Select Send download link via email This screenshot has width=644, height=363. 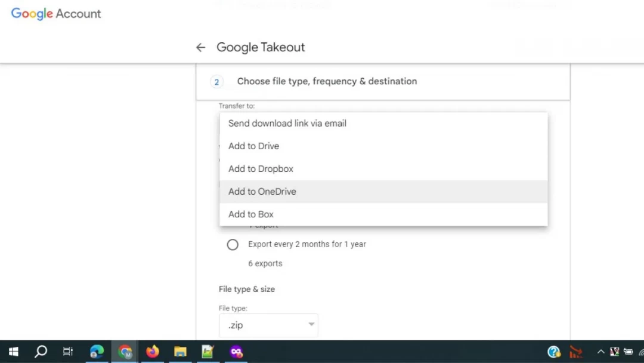point(287,123)
